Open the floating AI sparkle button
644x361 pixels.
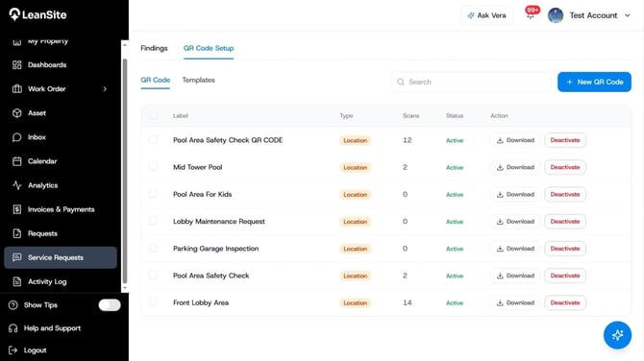tap(617, 335)
